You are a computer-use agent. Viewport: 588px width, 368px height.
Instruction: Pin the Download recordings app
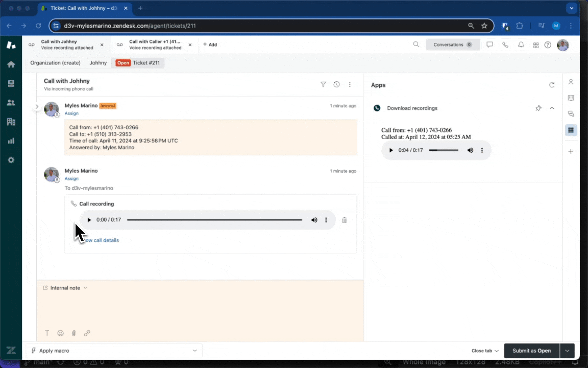538,108
